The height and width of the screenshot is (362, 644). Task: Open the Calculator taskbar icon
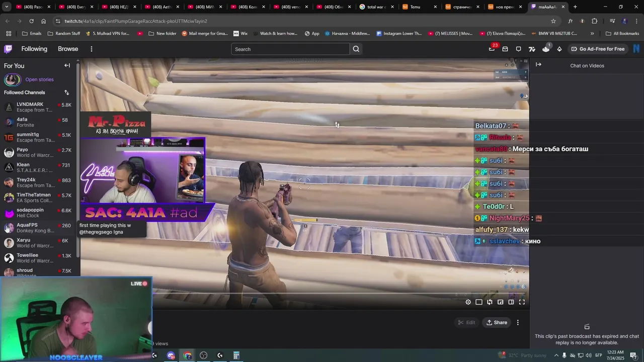pos(236,355)
